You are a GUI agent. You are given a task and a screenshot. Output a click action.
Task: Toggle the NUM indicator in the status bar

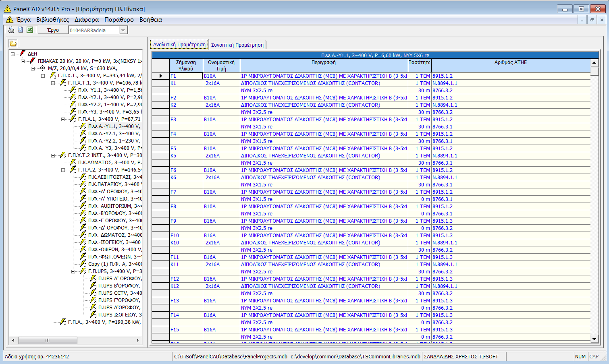point(580,356)
